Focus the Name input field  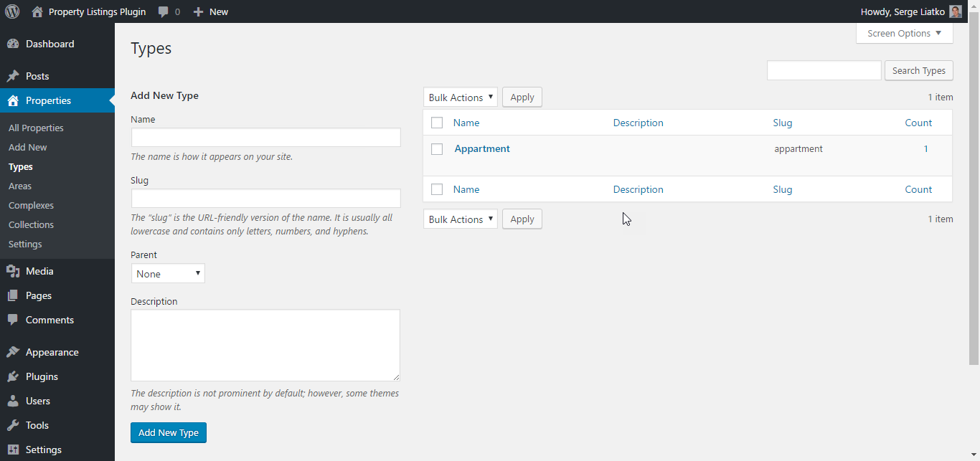click(x=265, y=138)
